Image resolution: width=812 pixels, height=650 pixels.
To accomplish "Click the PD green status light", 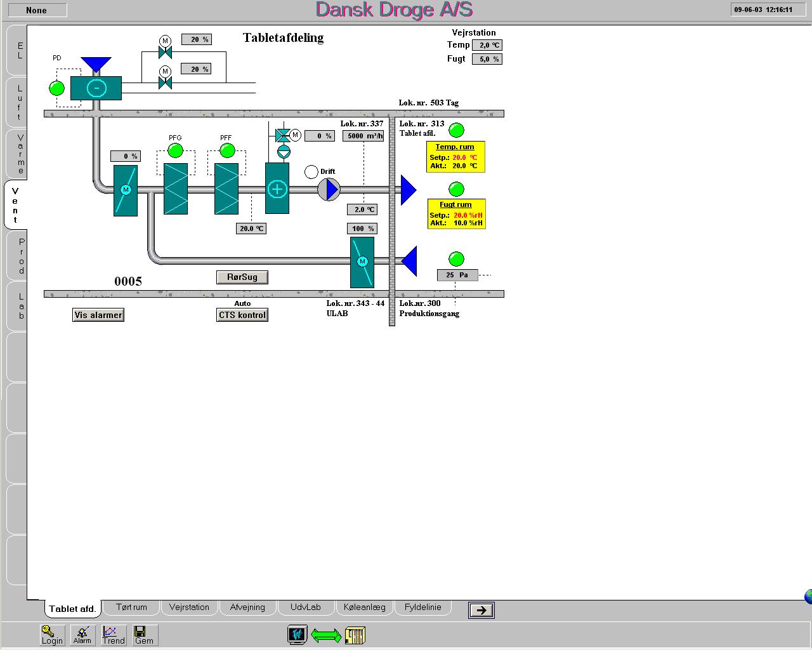I will [x=57, y=88].
